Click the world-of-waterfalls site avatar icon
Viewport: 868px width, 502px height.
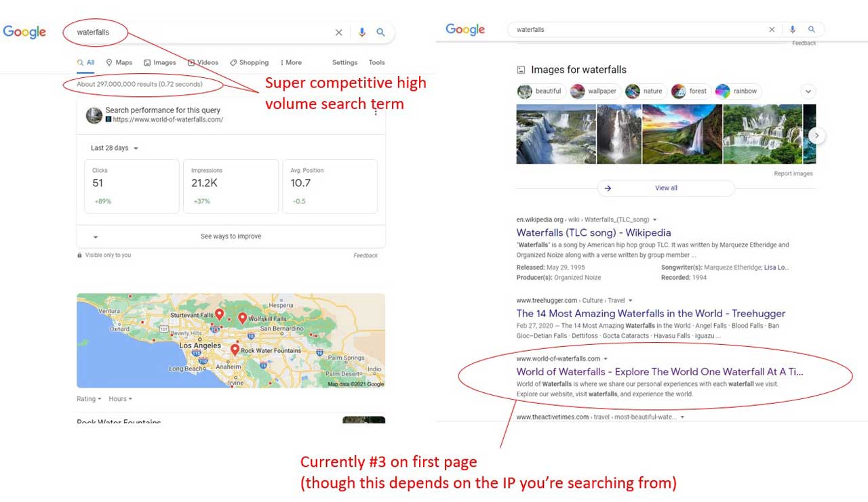[x=94, y=115]
